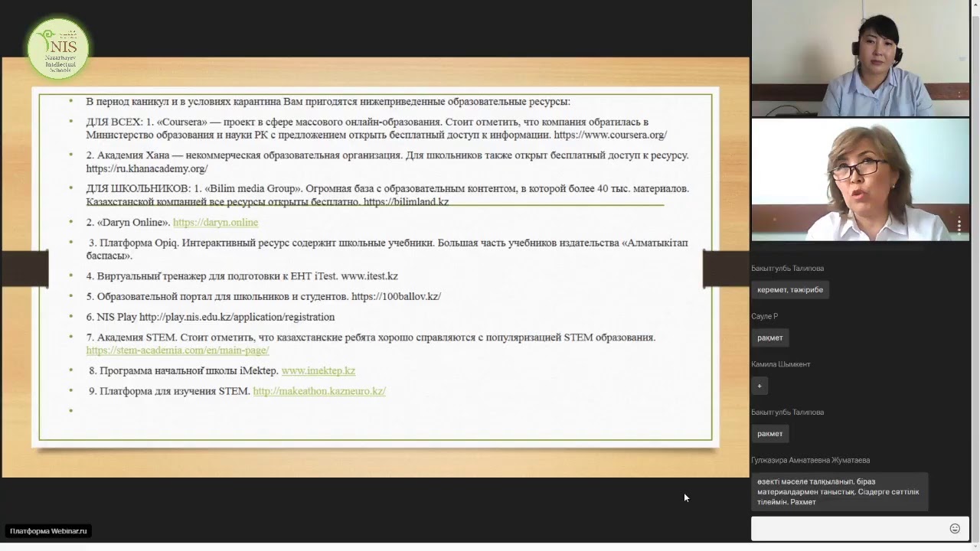Open the https://daryn.online link
Image resolution: width=980 pixels, height=551 pixels.
coord(215,223)
